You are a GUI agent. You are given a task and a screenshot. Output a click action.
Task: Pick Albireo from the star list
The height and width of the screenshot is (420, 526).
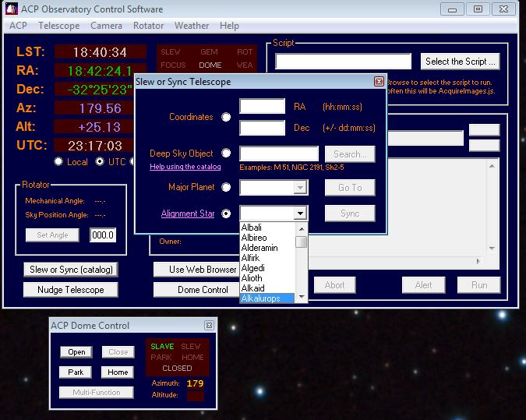[x=254, y=237]
